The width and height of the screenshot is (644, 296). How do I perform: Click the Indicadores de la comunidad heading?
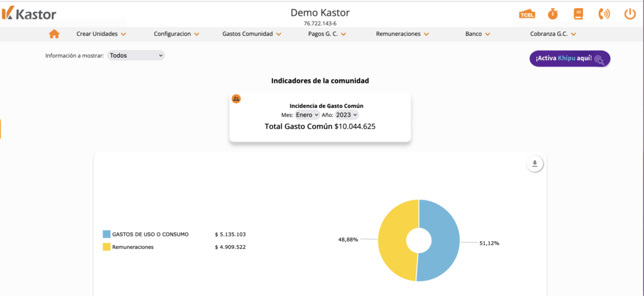click(x=320, y=81)
